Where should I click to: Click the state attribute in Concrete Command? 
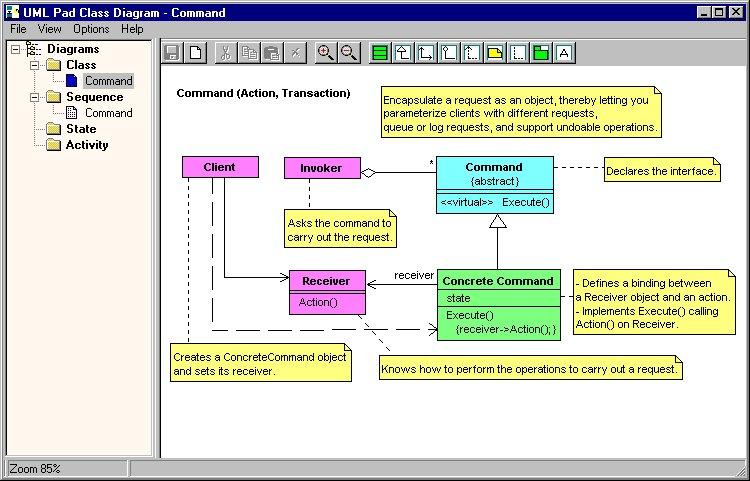(458, 298)
